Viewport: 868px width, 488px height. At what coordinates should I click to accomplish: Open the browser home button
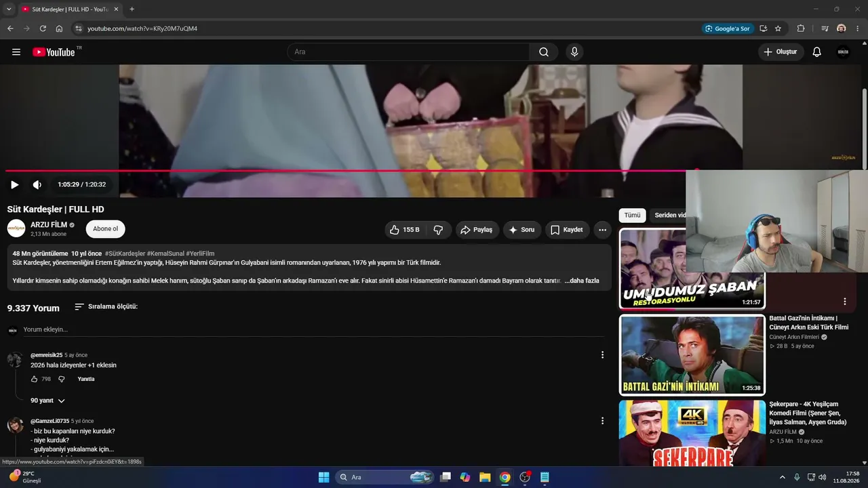click(59, 28)
